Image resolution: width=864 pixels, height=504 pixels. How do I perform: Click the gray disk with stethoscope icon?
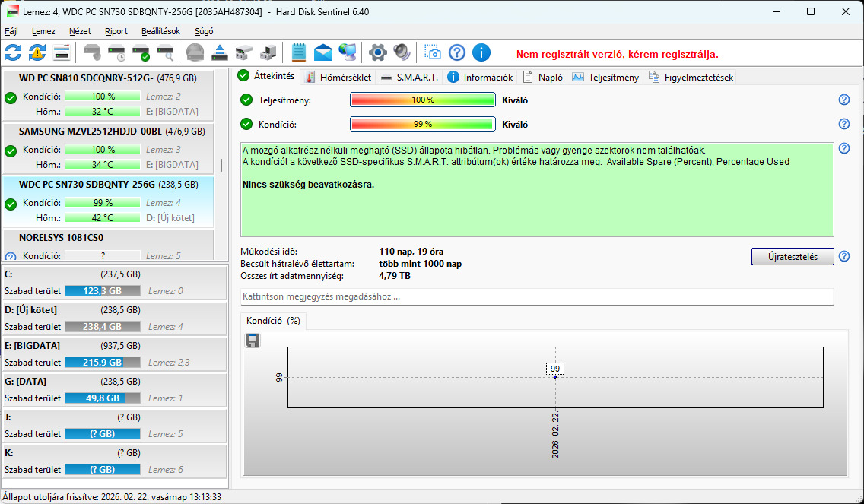click(93, 53)
